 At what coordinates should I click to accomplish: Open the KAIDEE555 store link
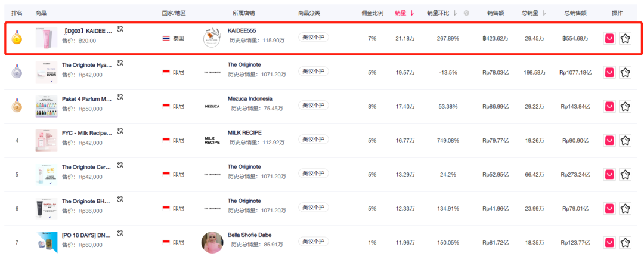(241, 30)
